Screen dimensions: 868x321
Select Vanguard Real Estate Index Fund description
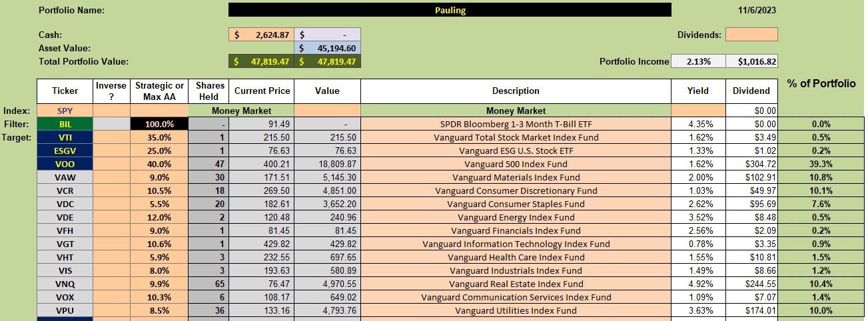(x=516, y=284)
